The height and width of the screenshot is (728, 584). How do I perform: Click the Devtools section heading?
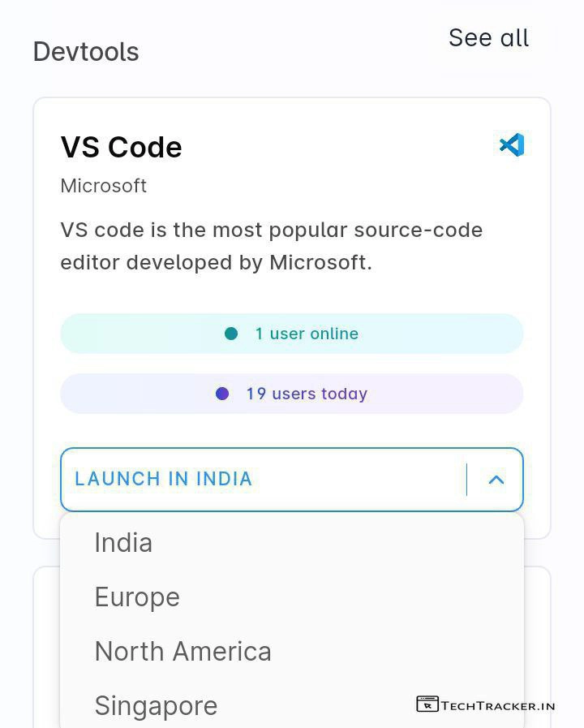click(86, 52)
